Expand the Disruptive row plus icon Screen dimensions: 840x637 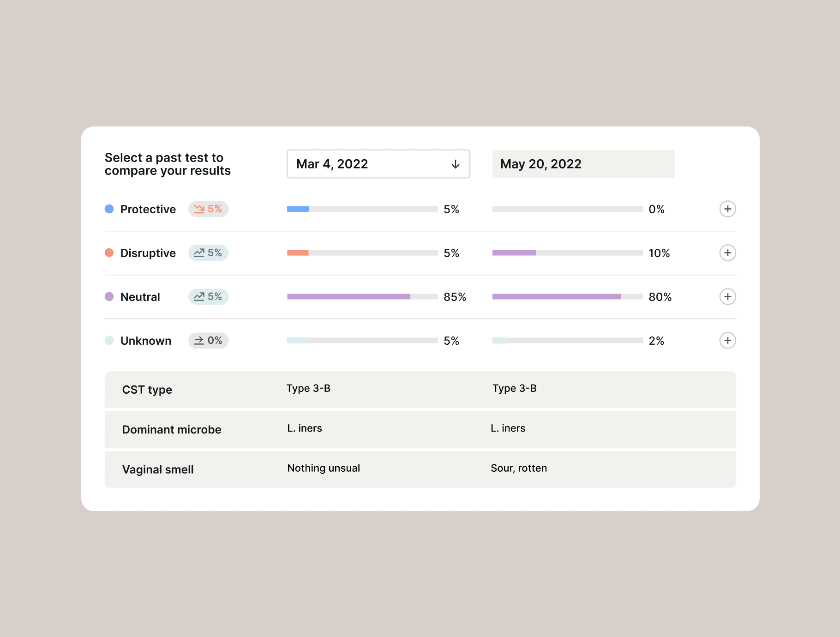727,253
